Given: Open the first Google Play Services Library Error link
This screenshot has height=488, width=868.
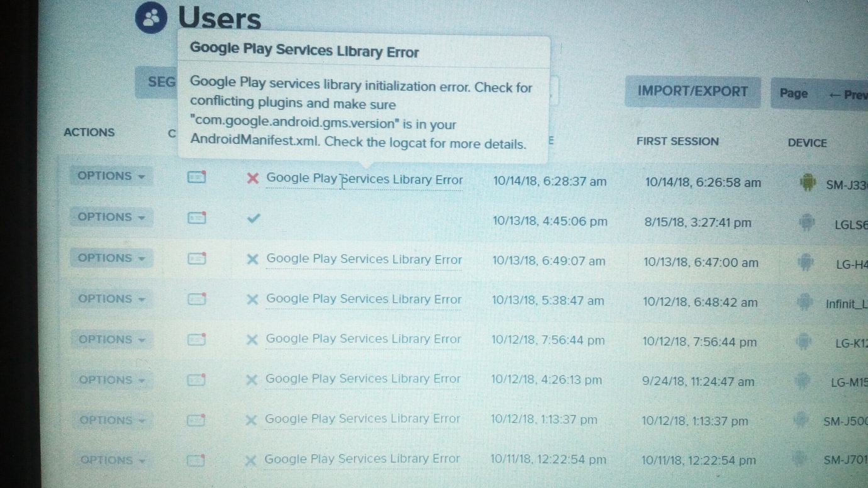Looking at the screenshot, I should 364,179.
